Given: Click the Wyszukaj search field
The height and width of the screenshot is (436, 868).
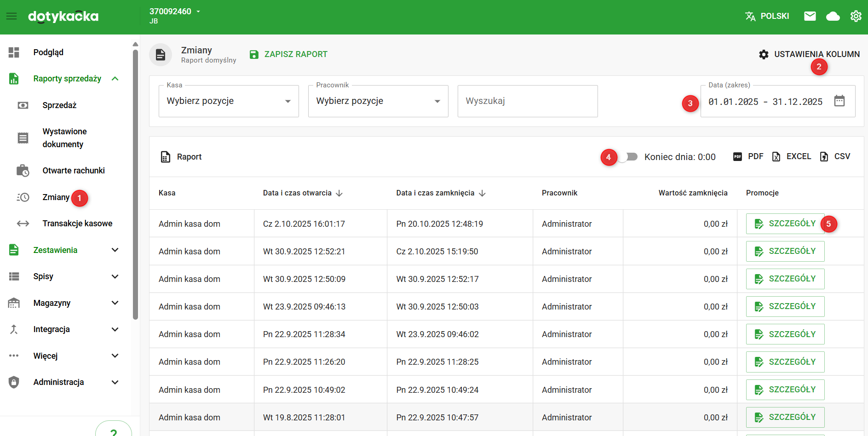Looking at the screenshot, I should coord(527,101).
